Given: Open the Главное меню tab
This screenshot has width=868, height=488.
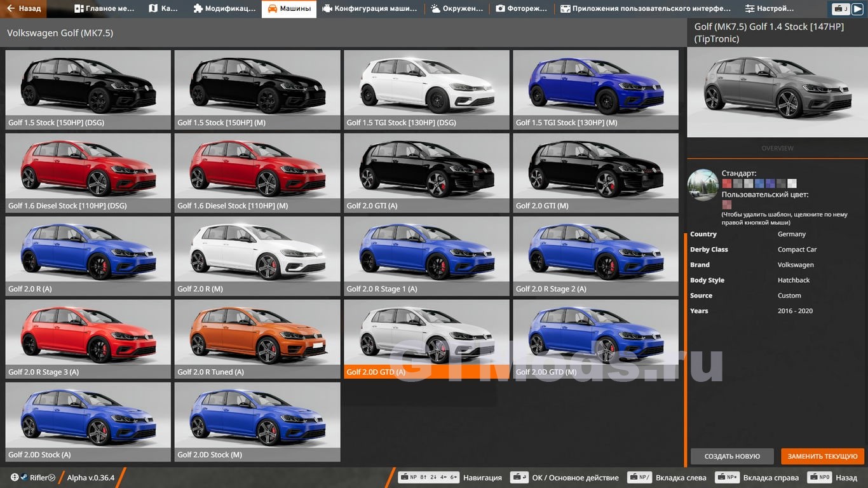Looking at the screenshot, I should [x=105, y=9].
